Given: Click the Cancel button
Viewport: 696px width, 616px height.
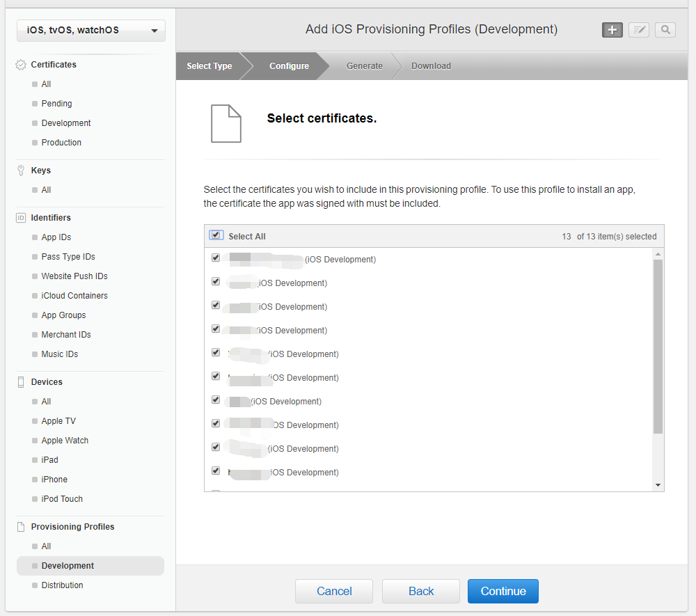Looking at the screenshot, I should click(334, 591).
